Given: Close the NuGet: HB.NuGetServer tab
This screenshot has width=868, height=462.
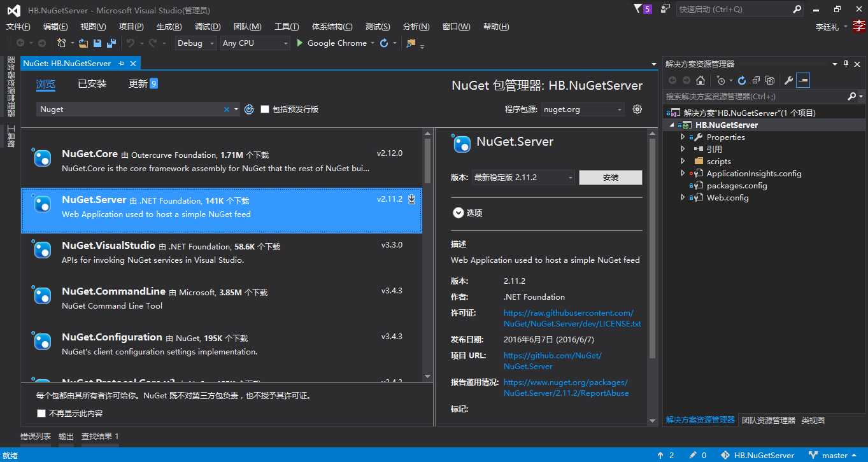Looking at the screenshot, I should (133, 64).
